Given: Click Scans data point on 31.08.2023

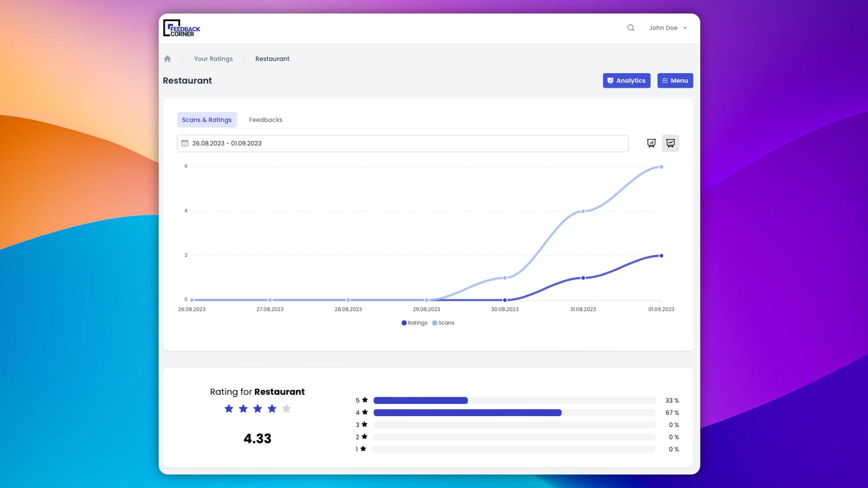Looking at the screenshot, I should (x=583, y=211).
